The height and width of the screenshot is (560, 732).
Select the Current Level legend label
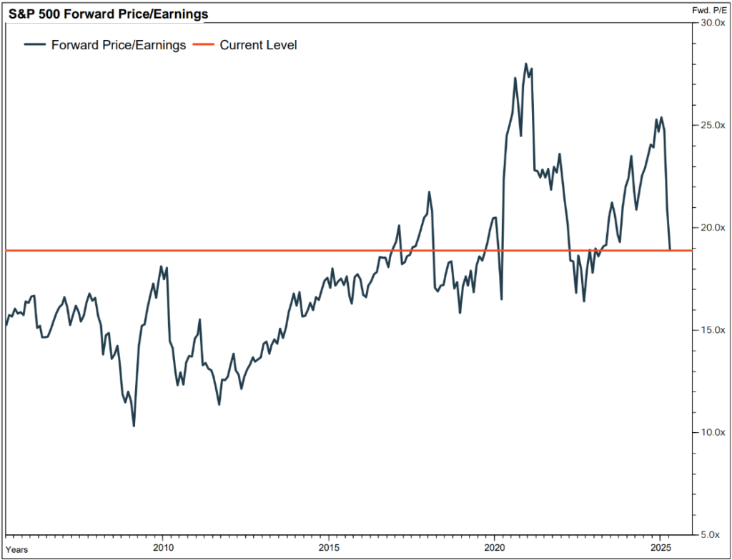(x=258, y=45)
